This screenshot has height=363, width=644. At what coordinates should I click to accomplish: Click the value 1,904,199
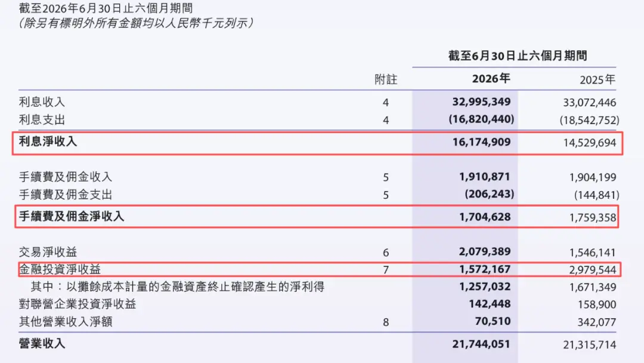tap(593, 177)
